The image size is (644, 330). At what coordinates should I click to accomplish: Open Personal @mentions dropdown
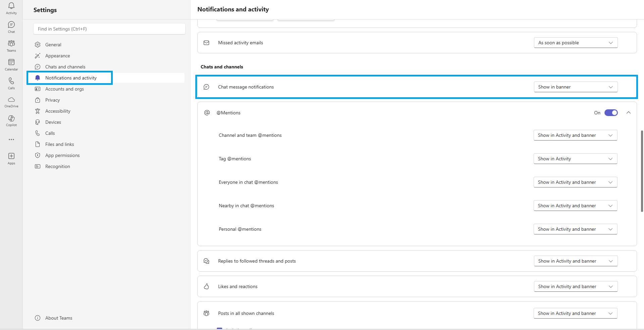[x=575, y=229]
